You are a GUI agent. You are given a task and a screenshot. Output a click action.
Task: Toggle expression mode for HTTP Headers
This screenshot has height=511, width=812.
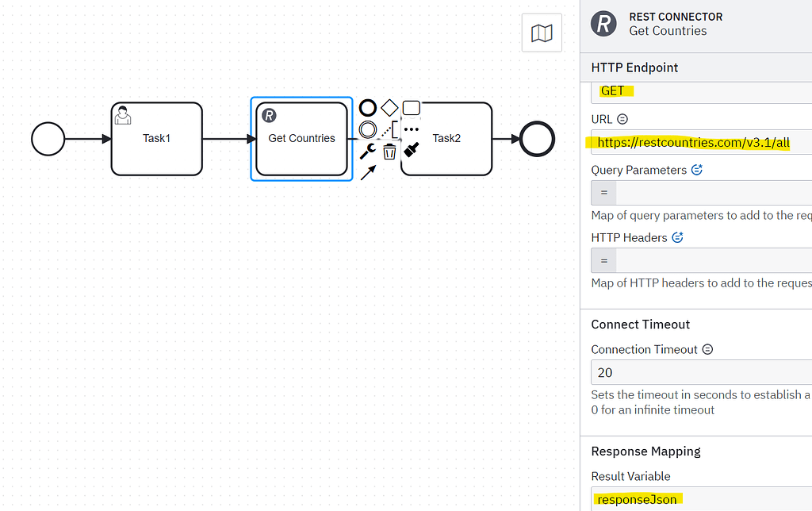603,259
